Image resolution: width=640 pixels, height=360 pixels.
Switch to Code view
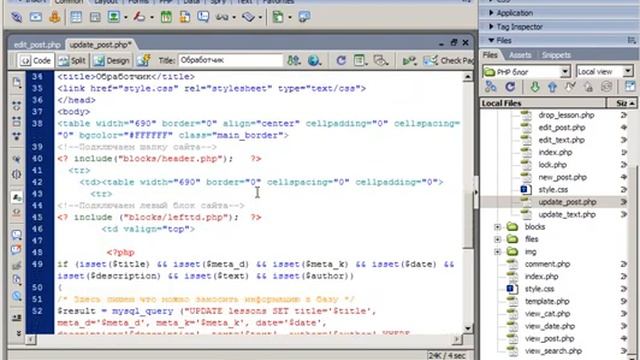[x=36, y=61]
